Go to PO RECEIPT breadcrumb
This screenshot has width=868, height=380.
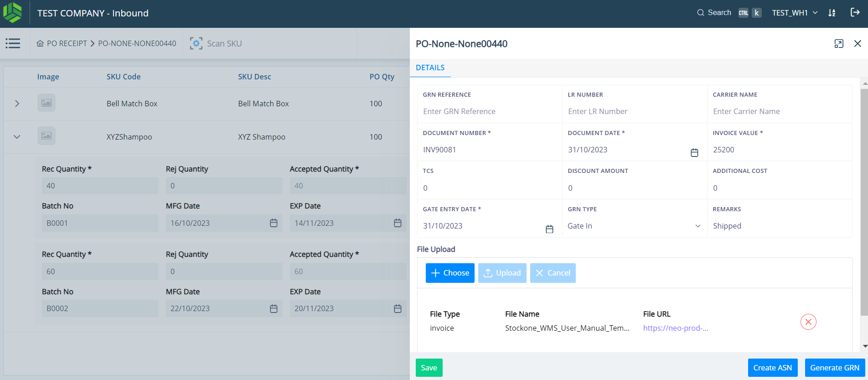[67, 43]
